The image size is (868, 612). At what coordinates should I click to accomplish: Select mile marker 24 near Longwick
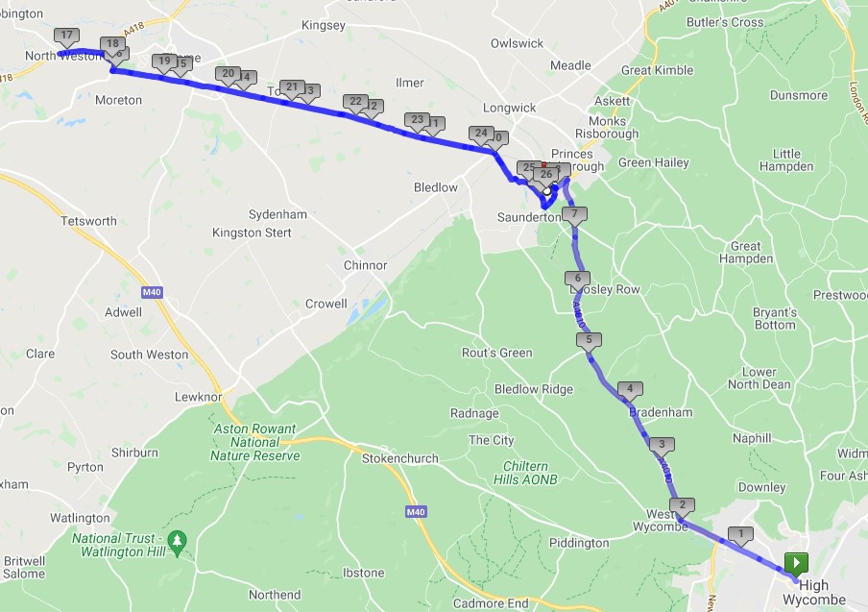coord(482,135)
